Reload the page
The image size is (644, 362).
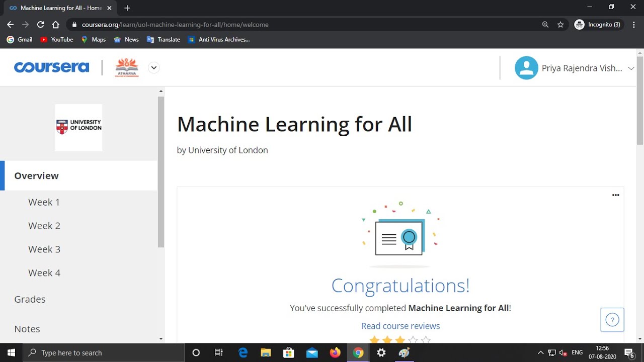click(x=40, y=24)
